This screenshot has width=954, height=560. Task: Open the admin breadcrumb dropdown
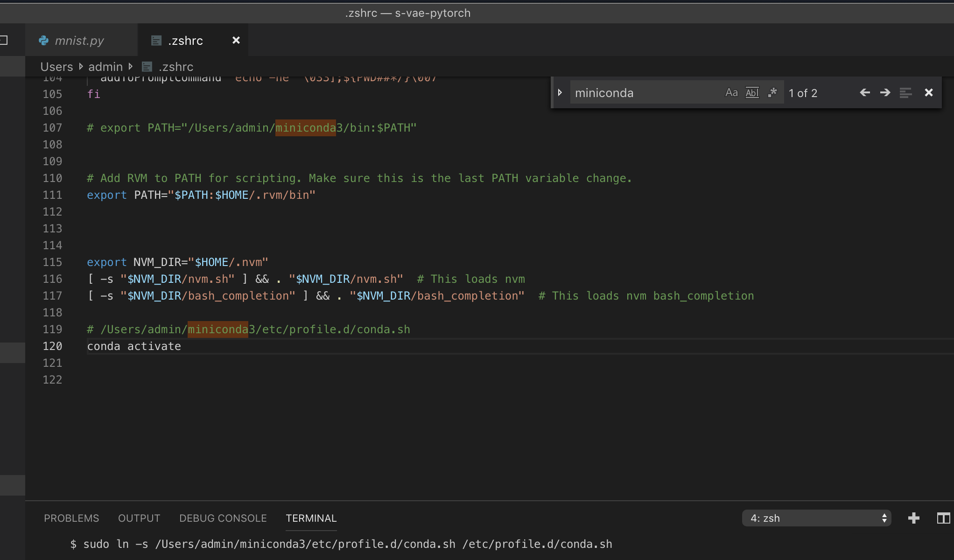click(x=105, y=66)
